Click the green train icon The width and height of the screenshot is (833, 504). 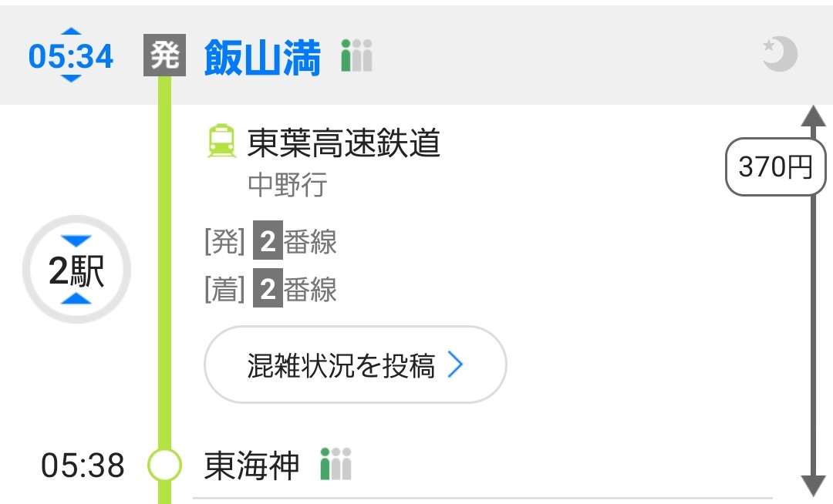click(x=221, y=143)
